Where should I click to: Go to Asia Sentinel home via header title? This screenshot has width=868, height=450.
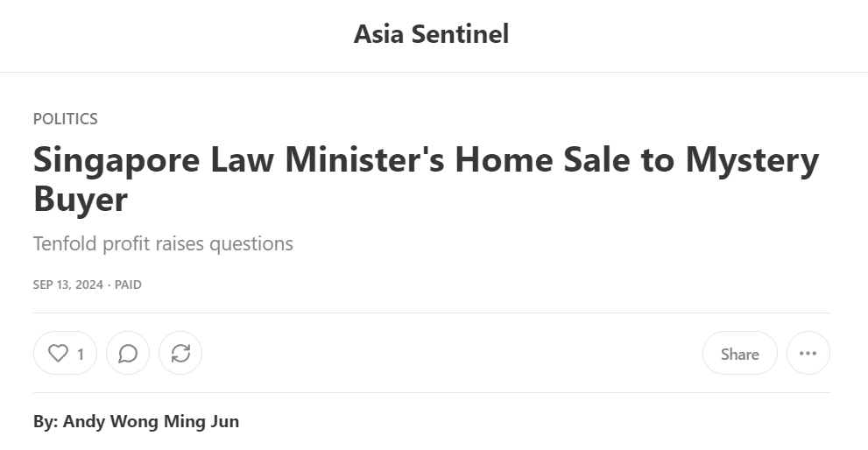[x=431, y=35]
